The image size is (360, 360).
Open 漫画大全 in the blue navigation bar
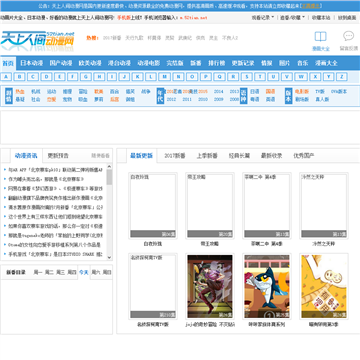[326, 63]
